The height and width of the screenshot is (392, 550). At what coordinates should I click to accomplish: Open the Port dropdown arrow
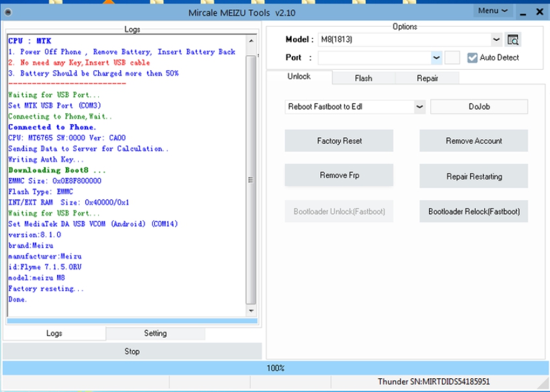(x=436, y=58)
